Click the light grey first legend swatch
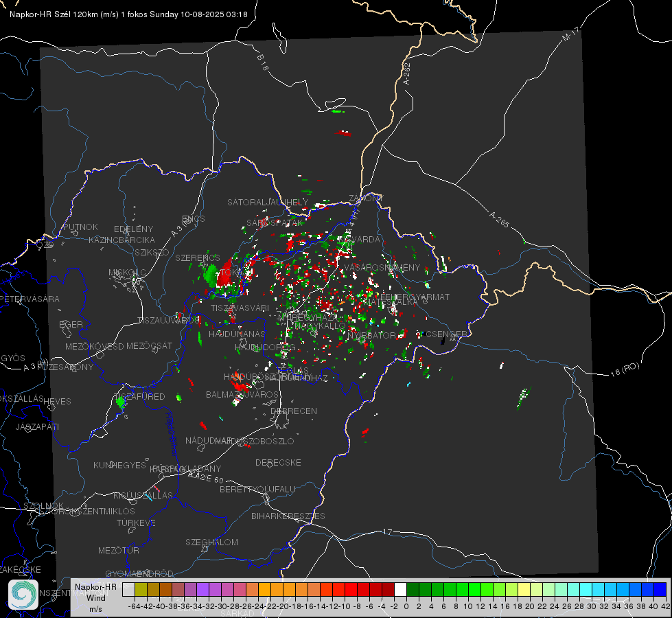The width and height of the screenshot is (672, 618). pyautogui.click(x=128, y=589)
